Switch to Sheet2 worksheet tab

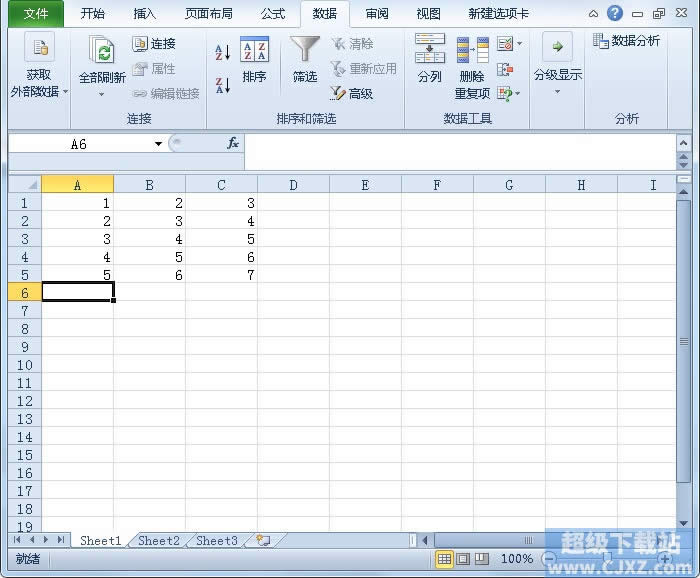tap(158, 541)
